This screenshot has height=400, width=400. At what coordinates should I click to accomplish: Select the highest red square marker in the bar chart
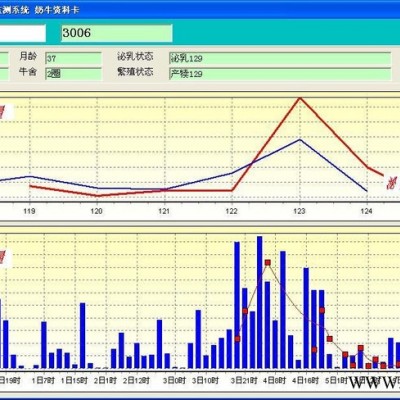(x=268, y=263)
